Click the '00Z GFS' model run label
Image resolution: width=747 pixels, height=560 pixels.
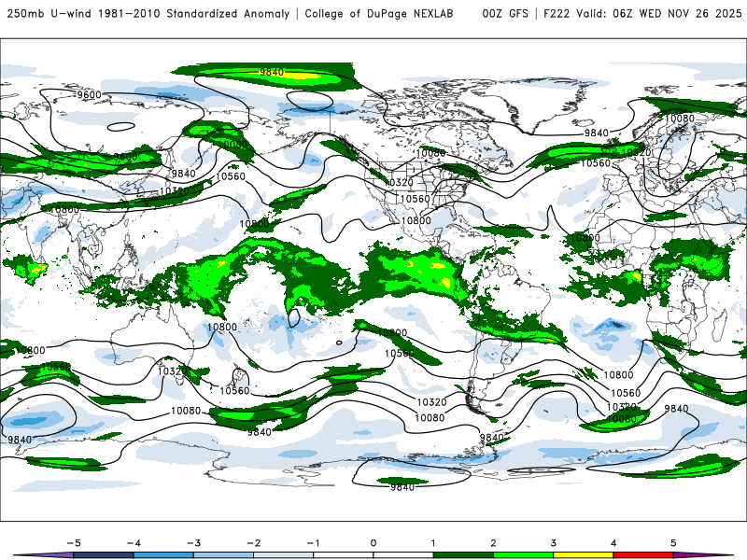tap(505, 14)
